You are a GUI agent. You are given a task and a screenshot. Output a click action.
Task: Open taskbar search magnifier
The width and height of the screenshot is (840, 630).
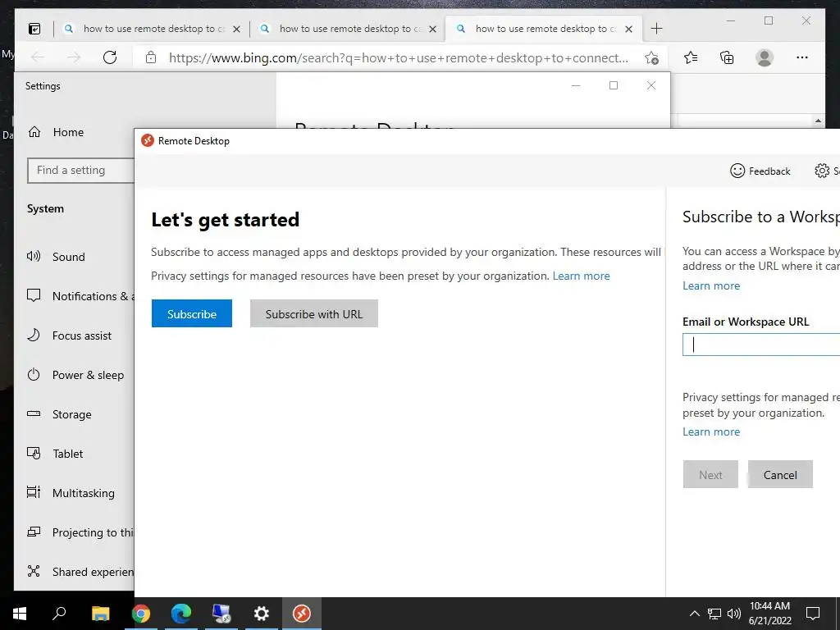click(59, 614)
